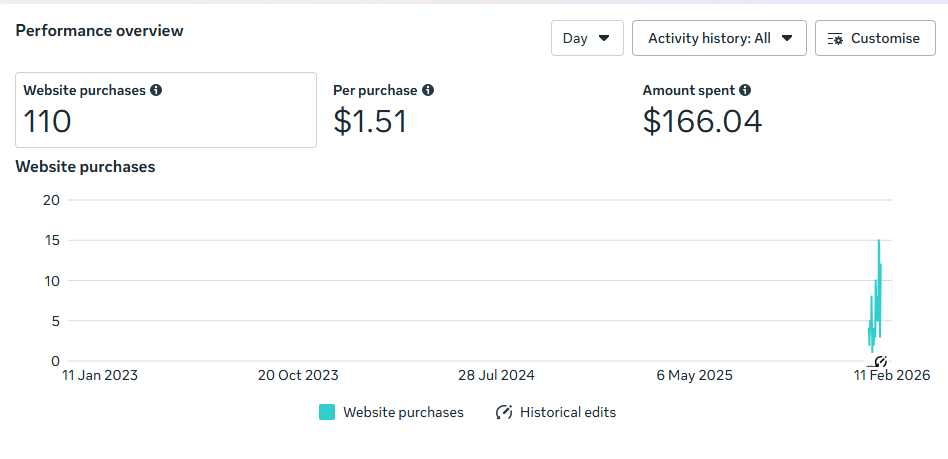Click the 11 Feb 2026 axis date label
The width and height of the screenshot is (948, 459).
pos(892,376)
